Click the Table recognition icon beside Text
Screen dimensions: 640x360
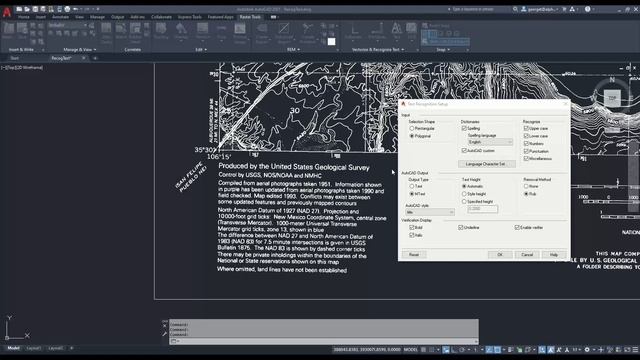[x=411, y=29]
